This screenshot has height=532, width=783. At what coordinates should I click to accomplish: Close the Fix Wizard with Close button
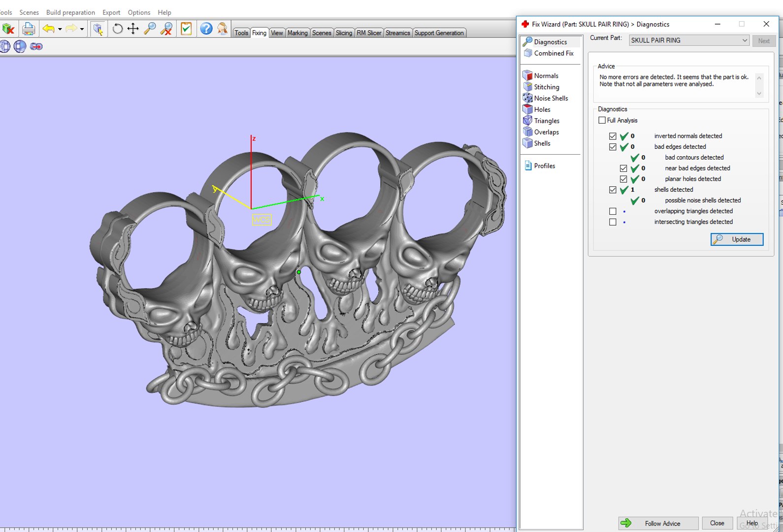(x=717, y=523)
